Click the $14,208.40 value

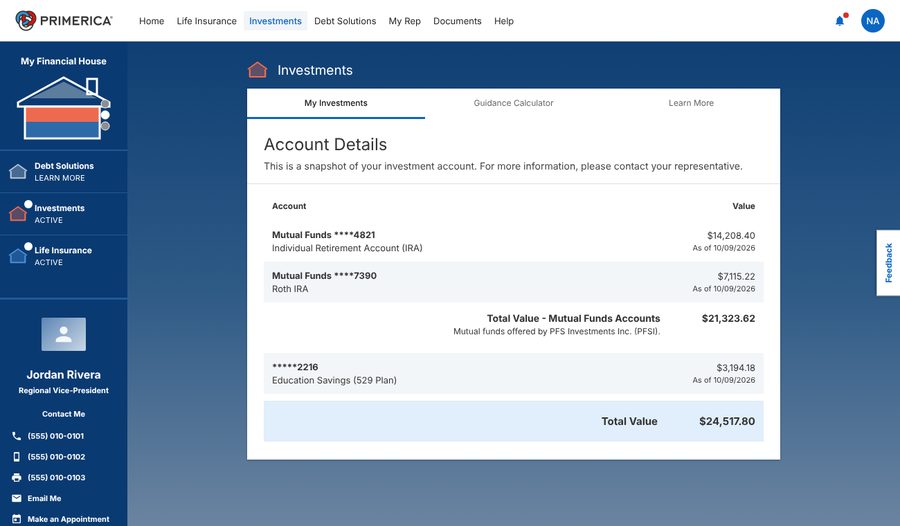[x=731, y=235]
